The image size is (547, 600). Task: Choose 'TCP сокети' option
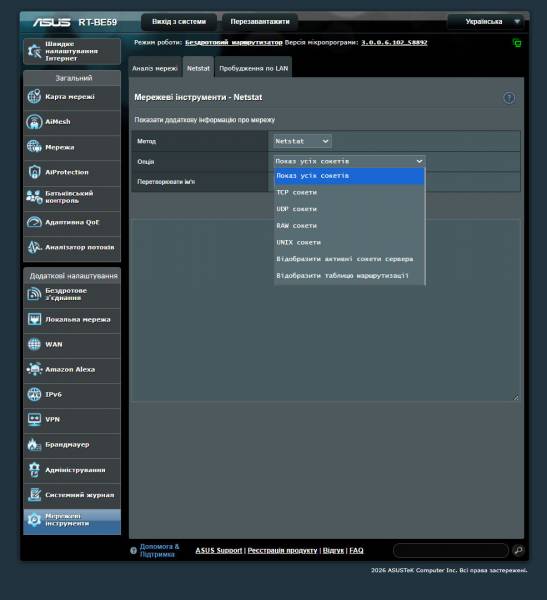(349, 192)
